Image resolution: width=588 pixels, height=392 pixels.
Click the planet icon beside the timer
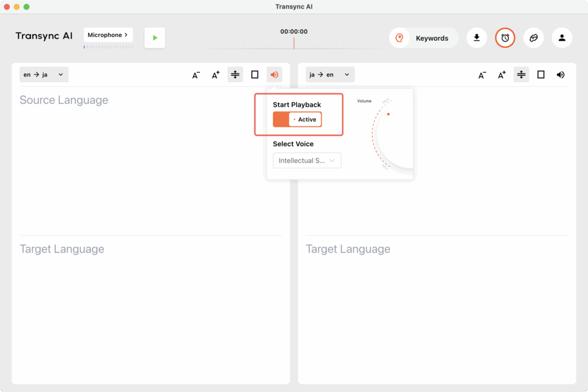pyautogui.click(x=533, y=38)
